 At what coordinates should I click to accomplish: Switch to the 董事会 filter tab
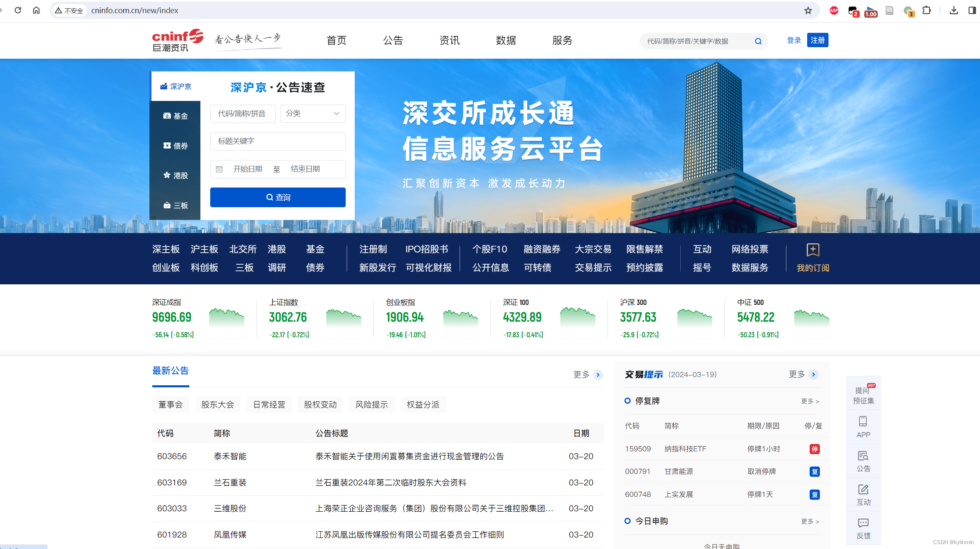(x=171, y=405)
